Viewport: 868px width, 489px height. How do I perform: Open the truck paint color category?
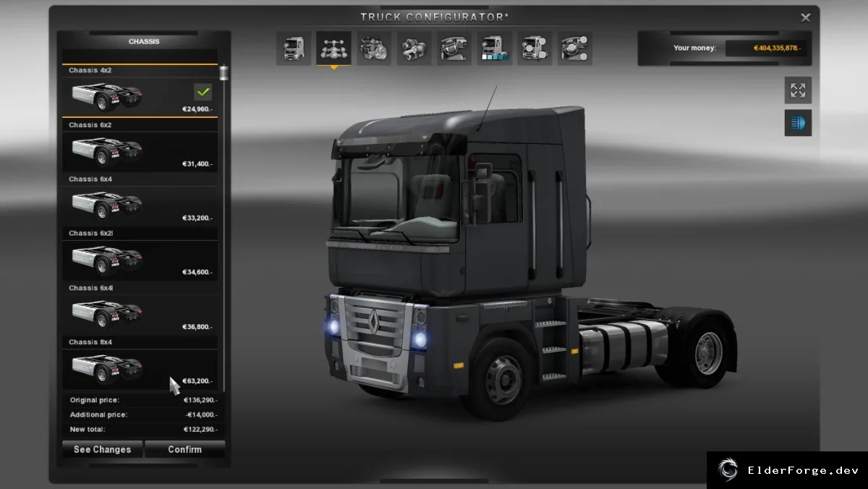[495, 48]
